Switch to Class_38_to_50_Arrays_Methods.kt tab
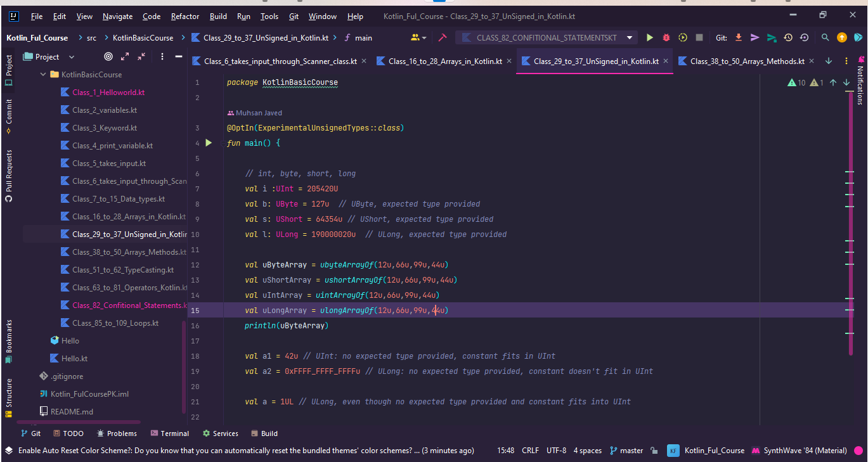Image resolution: width=868 pixels, height=462 pixels. [747, 61]
